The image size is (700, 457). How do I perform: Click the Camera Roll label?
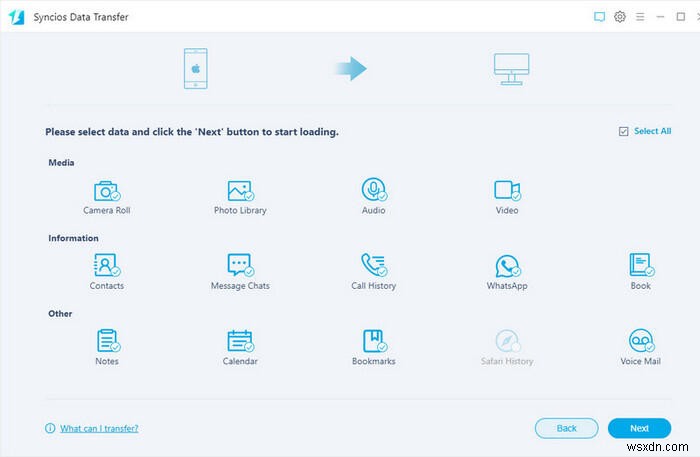coord(107,210)
